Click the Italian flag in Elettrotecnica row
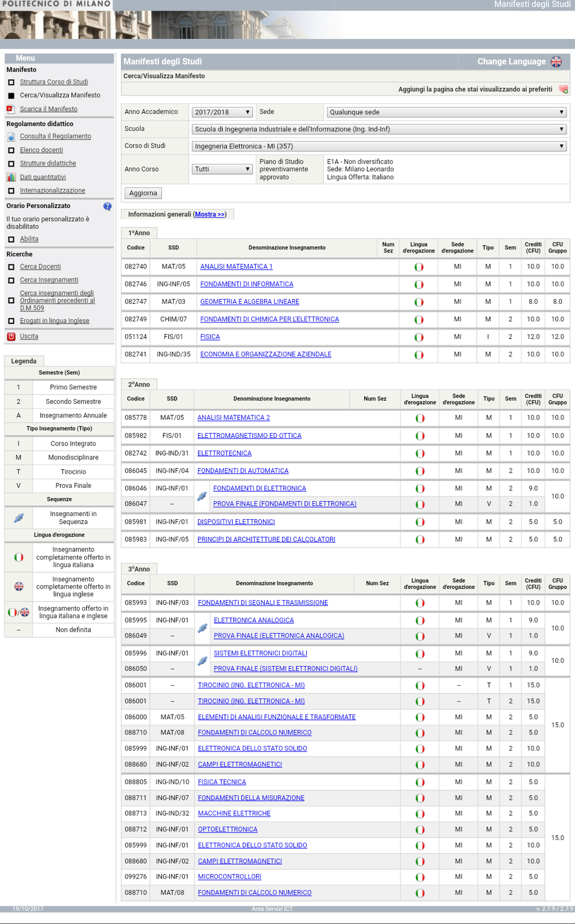Screen dimensions: 575x924 [x=420, y=453]
